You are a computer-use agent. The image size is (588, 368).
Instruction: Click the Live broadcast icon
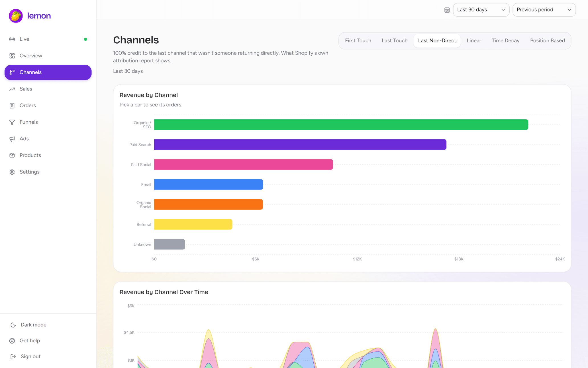click(x=12, y=39)
